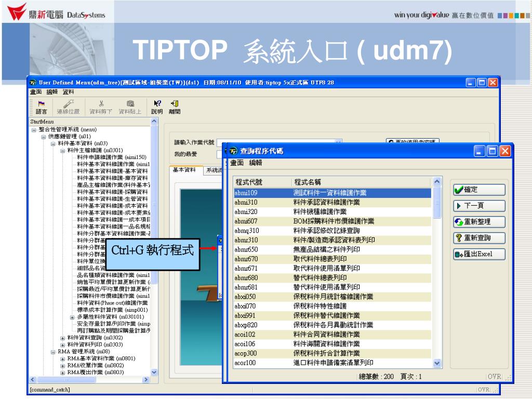Screen dimensions: 532x399
Task: Open 編輯 menu in query dialog
Action: [x=256, y=163]
